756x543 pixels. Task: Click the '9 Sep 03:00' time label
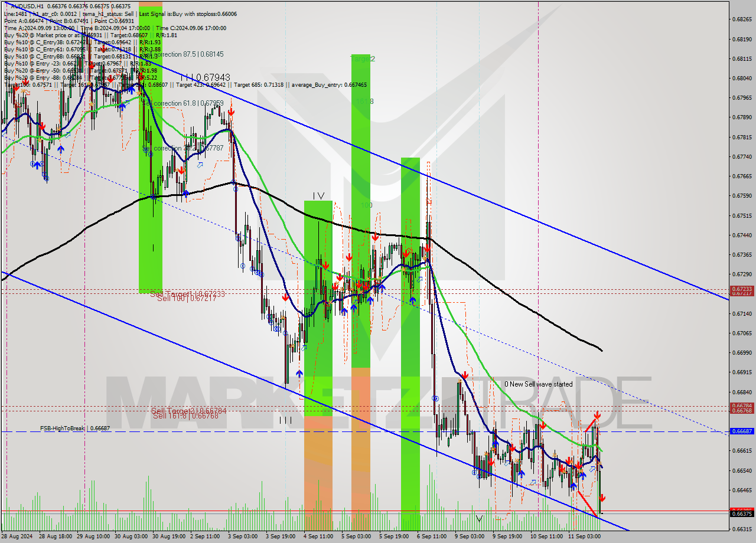point(469,537)
